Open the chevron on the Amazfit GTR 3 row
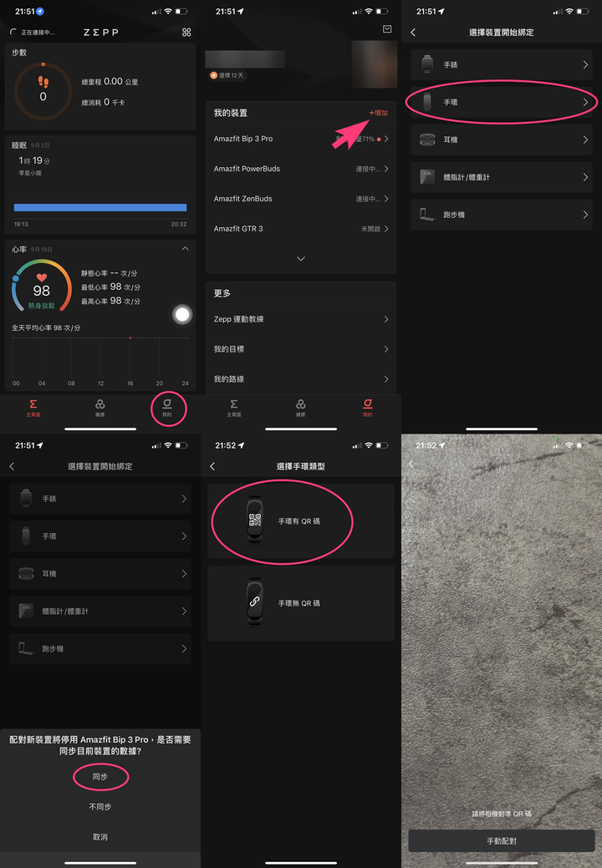Image resolution: width=602 pixels, height=868 pixels. [x=386, y=229]
